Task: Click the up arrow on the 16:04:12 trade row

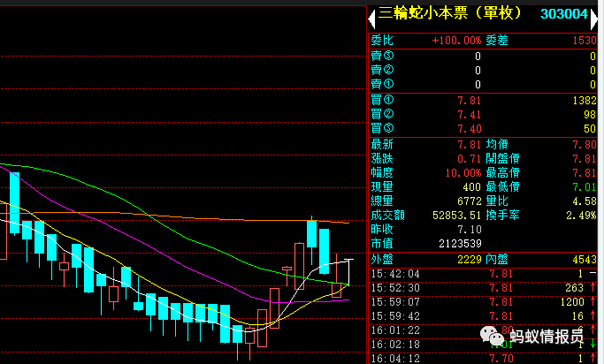Action: click(593, 358)
